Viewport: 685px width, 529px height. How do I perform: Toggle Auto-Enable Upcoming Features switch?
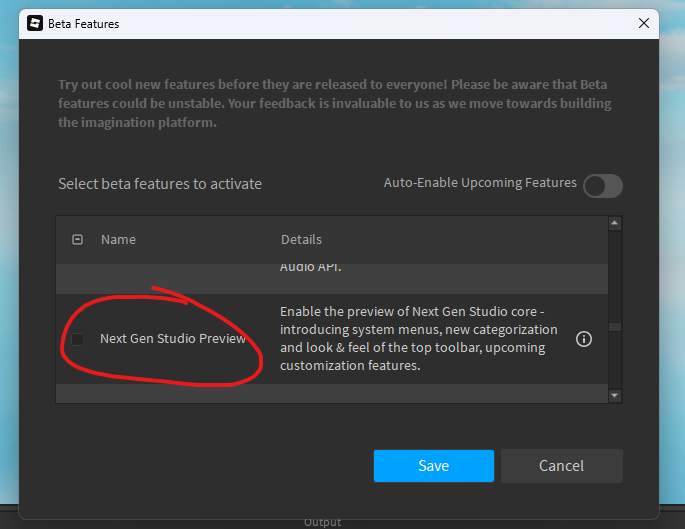pyautogui.click(x=603, y=186)
